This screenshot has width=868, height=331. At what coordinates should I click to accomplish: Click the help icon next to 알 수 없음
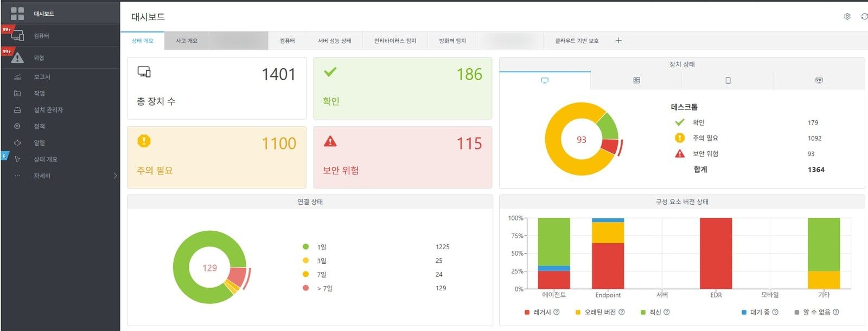[x=836, y=312]
